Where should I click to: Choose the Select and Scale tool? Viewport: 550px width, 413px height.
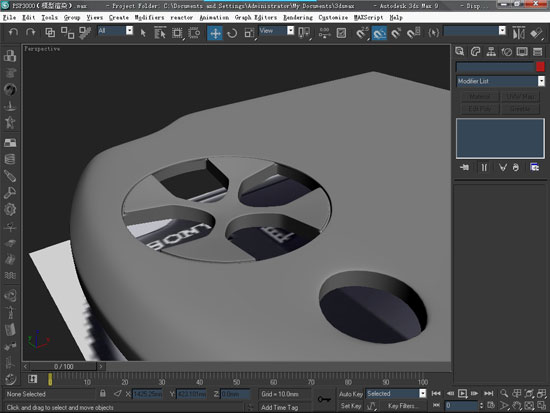[x=249, y=33]
